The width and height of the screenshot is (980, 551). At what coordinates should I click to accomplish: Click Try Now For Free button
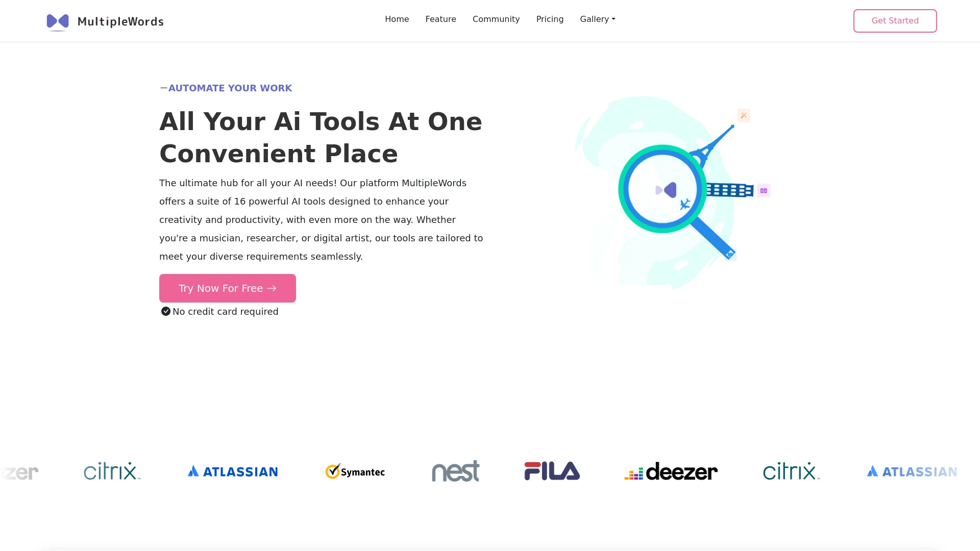(228, 288)
